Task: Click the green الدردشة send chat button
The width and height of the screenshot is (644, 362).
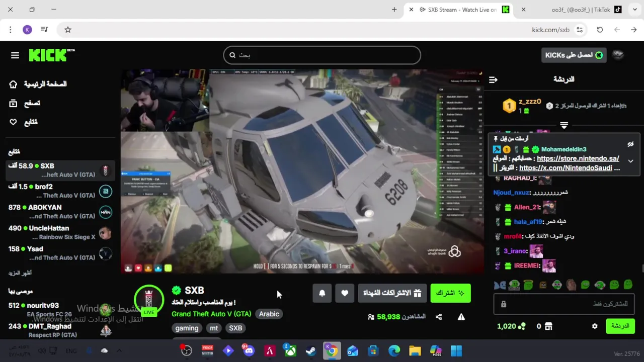Action: pos(620,326)
